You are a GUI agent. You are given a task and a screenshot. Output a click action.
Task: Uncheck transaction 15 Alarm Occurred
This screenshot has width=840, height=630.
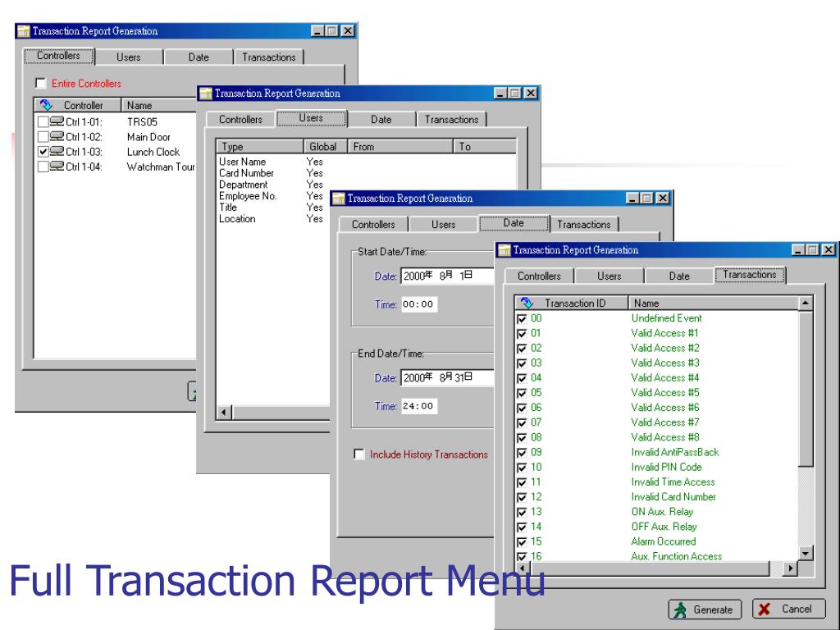coord(522,542)
